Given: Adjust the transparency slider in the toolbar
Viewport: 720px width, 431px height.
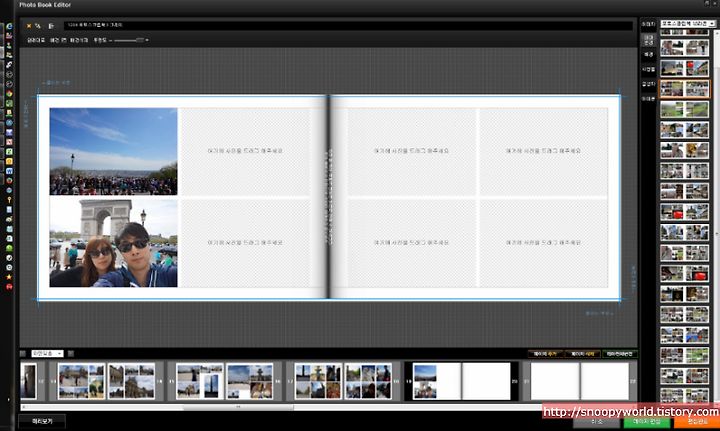Looking at the screenshot, I should [x=129, y=40].
